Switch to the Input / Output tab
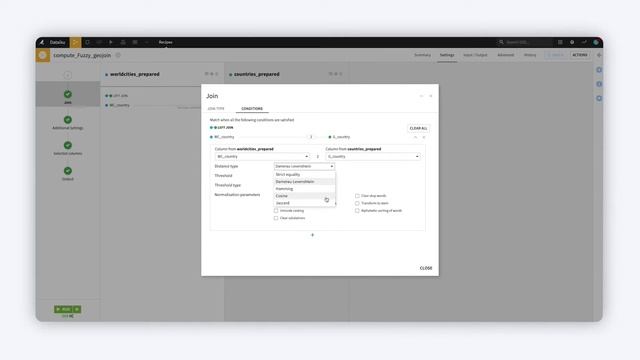This screenshot has height=360, width=640. coord(475,55)
